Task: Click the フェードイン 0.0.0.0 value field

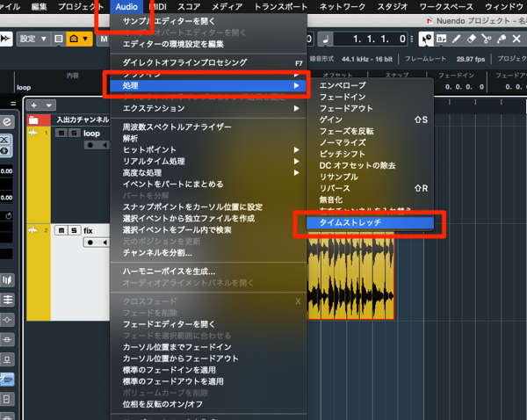Action: pos(465,87)
